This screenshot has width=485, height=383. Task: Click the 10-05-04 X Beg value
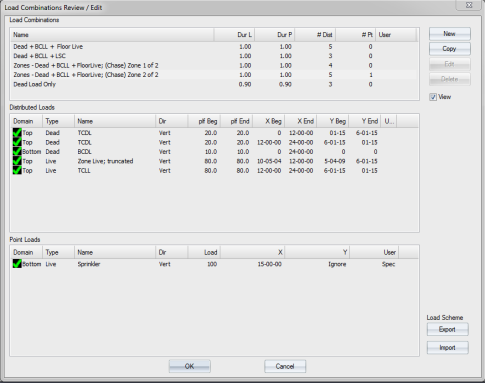[269, 161]
